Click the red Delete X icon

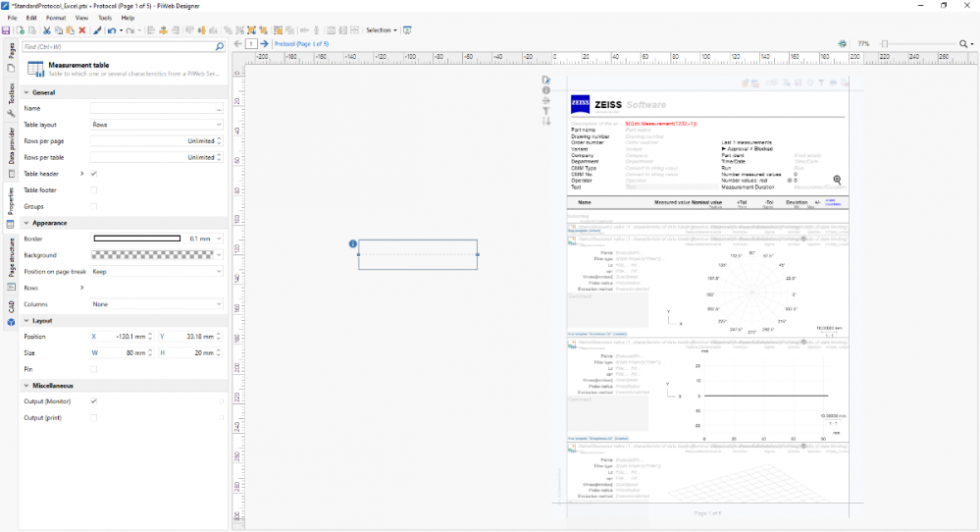coord(82,30)
